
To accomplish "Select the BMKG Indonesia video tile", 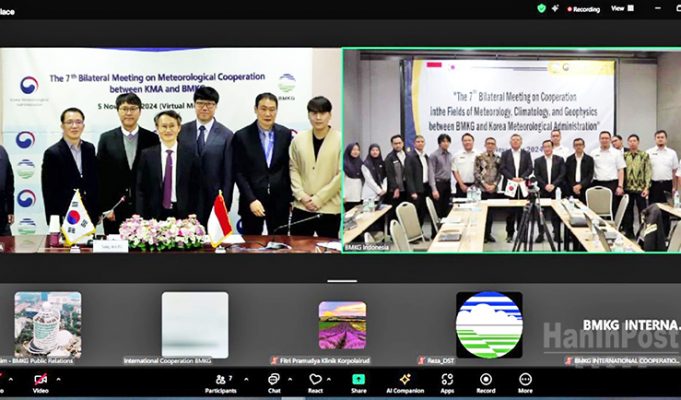I will click(x=511, y=150).
